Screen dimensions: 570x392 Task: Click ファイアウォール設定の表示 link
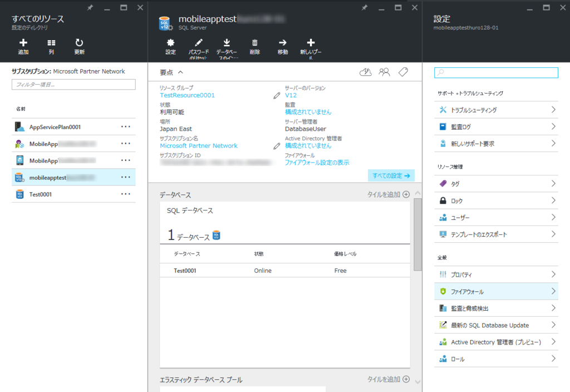tap(317, 163)
